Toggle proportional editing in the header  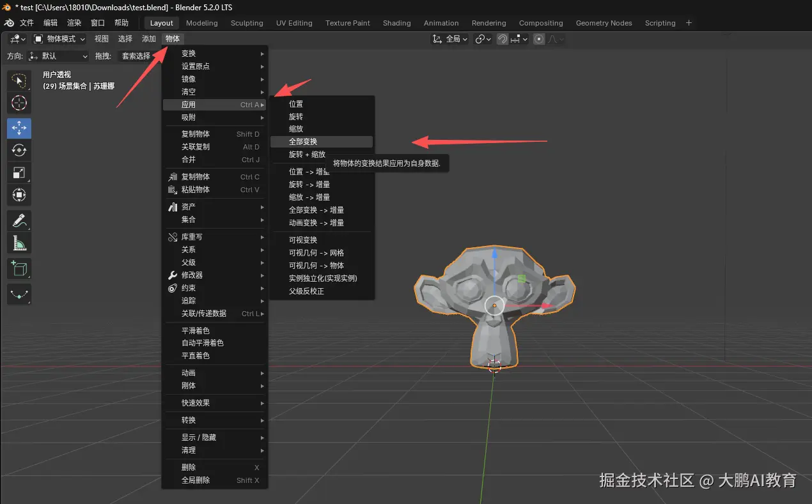(x=539, y=39)
